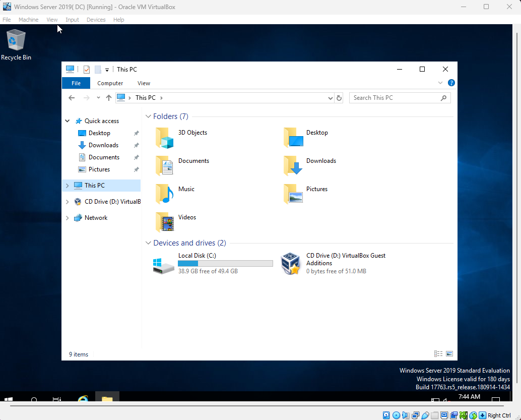This screenshot has height=420, width=521.
Task: Open the VirtualBox Input menu
Action: 72,20
